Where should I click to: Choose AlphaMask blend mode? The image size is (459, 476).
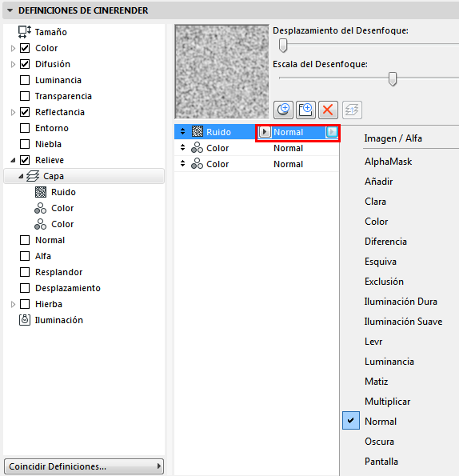click(x=388, y=162)
